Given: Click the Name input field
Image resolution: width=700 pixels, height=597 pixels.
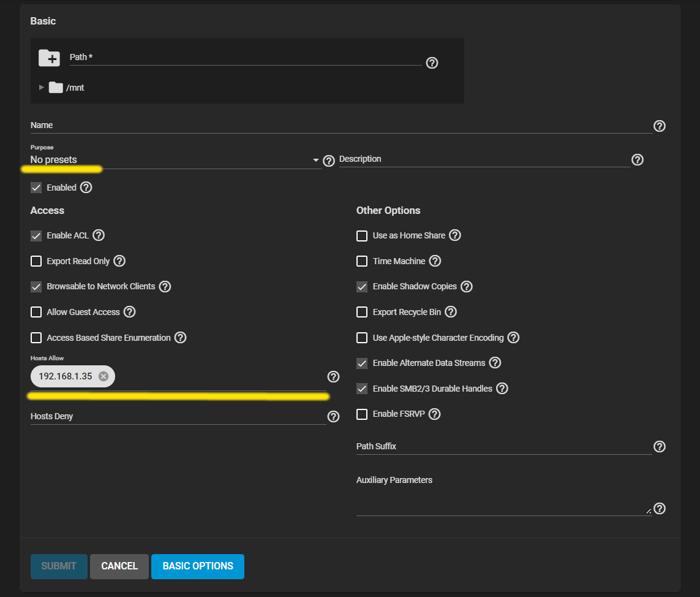Looking at the screenshot, I should click(x=341, y=125).
